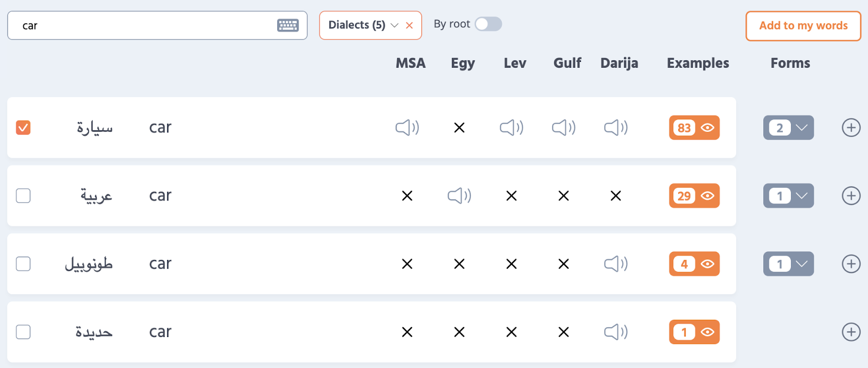The width and height of the screenshot is (868, 368).
Task: Click the Examples column header
Action: coord(698,63)
